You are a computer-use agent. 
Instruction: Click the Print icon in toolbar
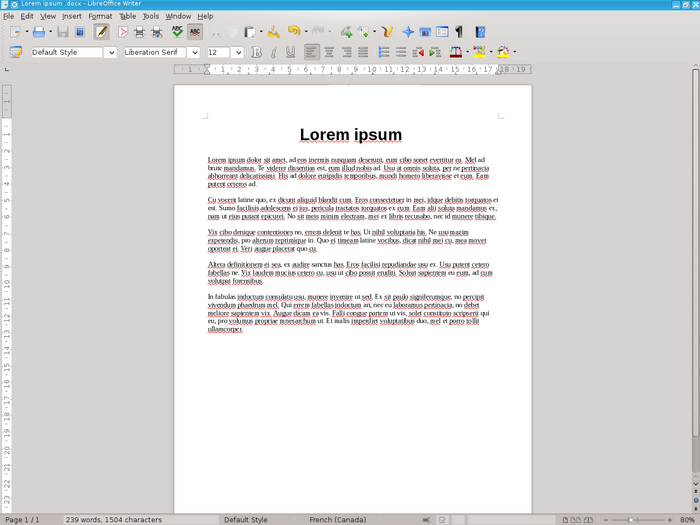coord(140,32)
